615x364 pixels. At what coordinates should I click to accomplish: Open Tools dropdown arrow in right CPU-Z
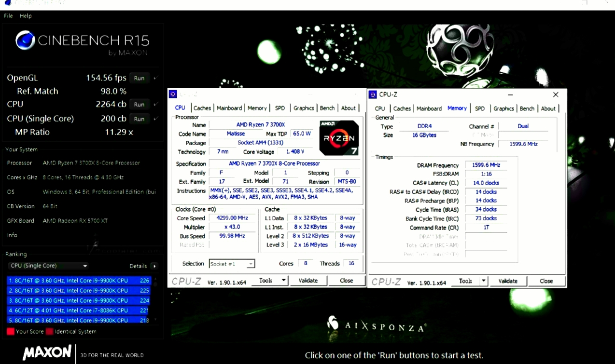(x=484, y=281)
